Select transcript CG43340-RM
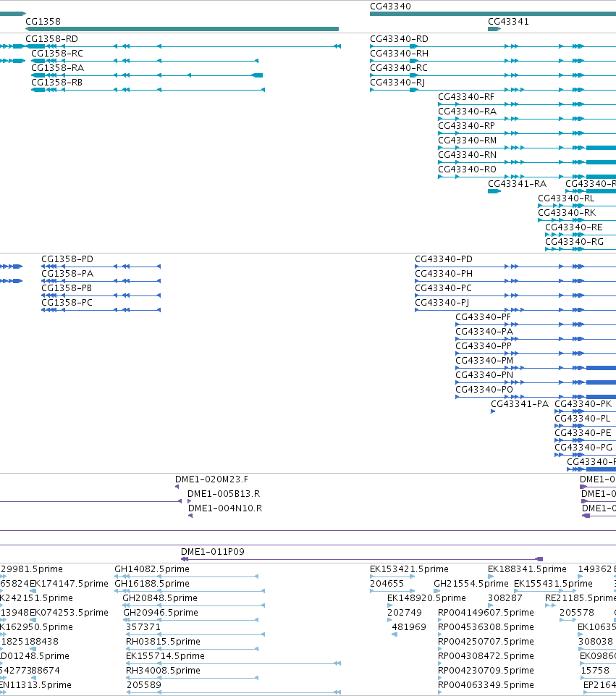This screenshot has width=616, height=696. (468, 141)
